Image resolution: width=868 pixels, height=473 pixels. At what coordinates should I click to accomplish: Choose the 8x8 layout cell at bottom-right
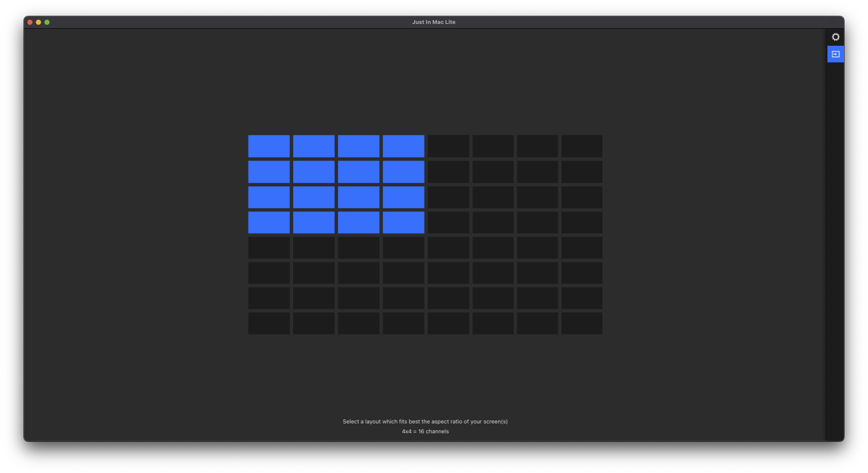tap(582, 323)
